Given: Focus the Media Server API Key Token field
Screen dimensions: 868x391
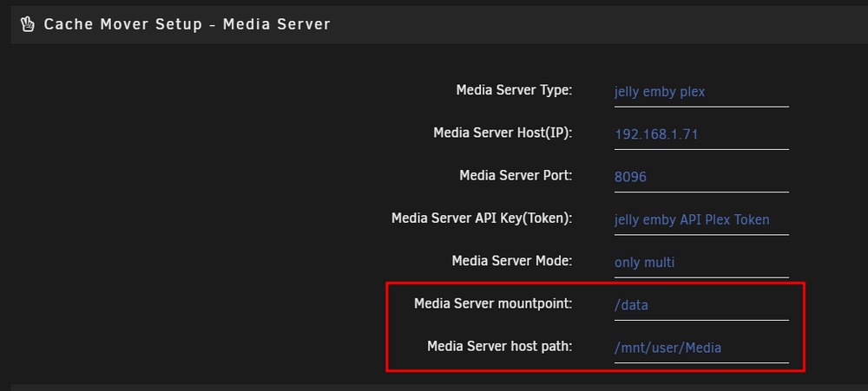Looking at the screenshot, I should pos(701,220).
